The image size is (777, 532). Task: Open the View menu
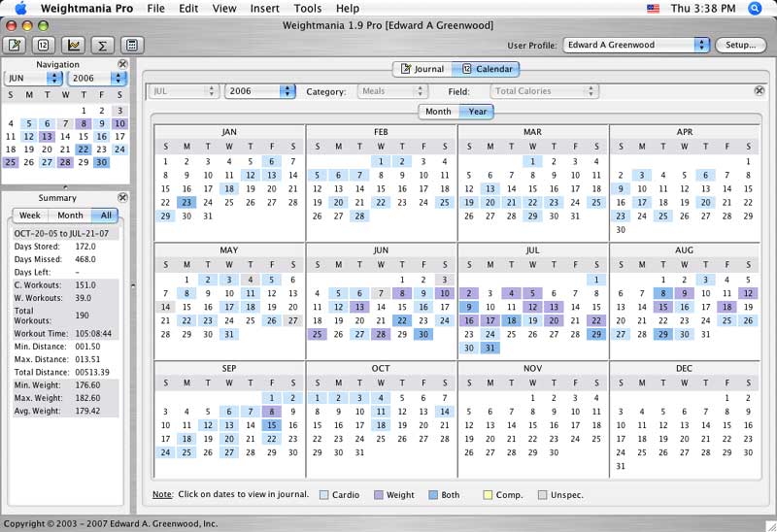(x=224, y=9)
